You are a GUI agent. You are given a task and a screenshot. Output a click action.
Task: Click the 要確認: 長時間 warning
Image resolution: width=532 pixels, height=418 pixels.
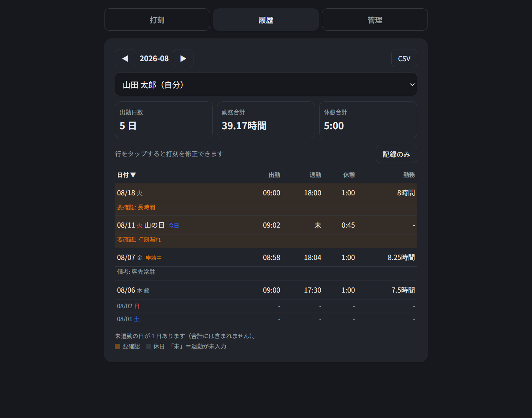pyautogui.click(x=136, y=207)
